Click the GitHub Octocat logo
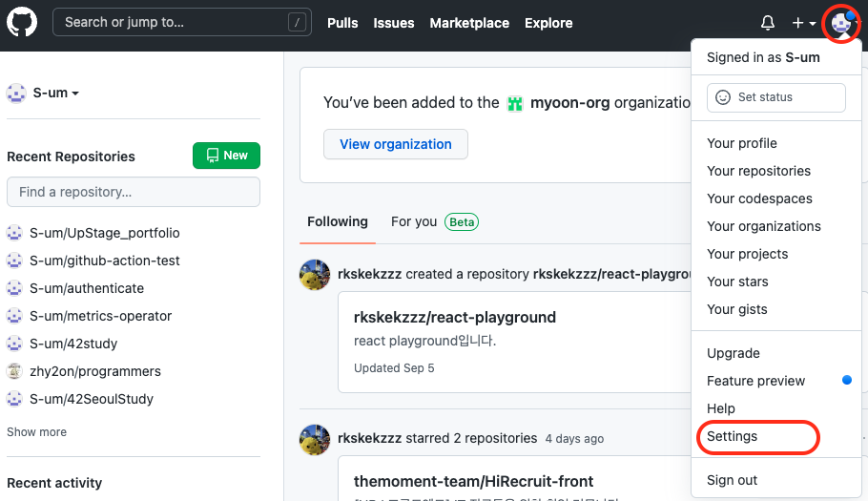 pyautogui.click(x=22, y=22)
